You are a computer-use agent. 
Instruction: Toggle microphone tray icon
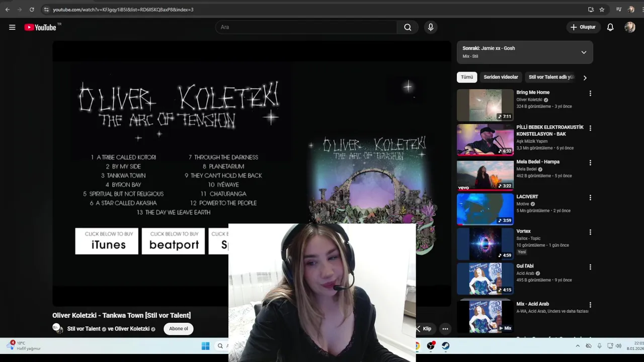click(599, 346)
